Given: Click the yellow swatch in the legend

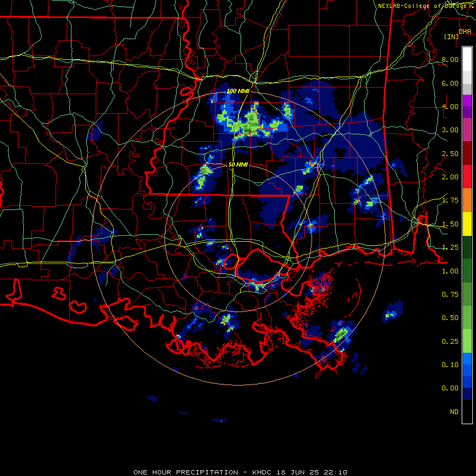Looking at the screenshot, I should coord(467,224).
